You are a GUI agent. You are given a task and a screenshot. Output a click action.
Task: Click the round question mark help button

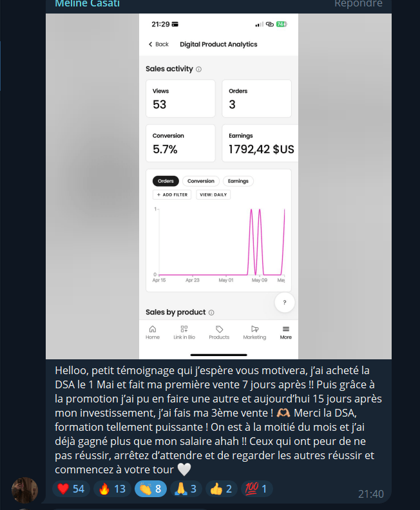285,303
